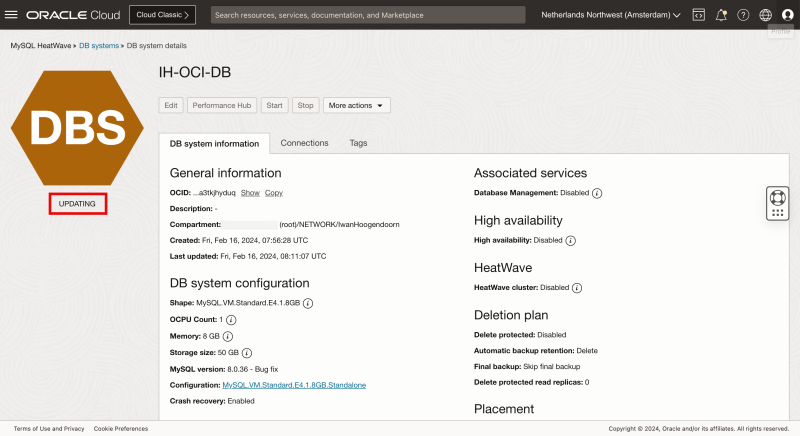800x436 pixels.
Task: Click the DBS hexagon icon
Action: pos(77,127)
